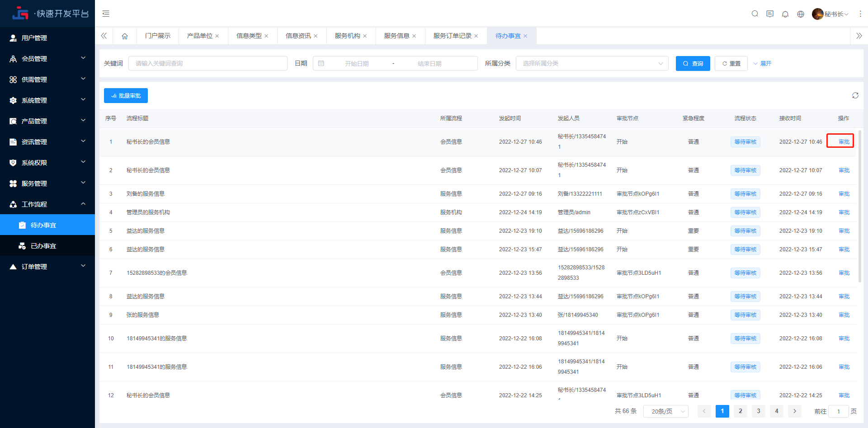Focus the 结束日期 end date field
The height and width of the screenshot is (428, 868).
[x=429, y=64]
